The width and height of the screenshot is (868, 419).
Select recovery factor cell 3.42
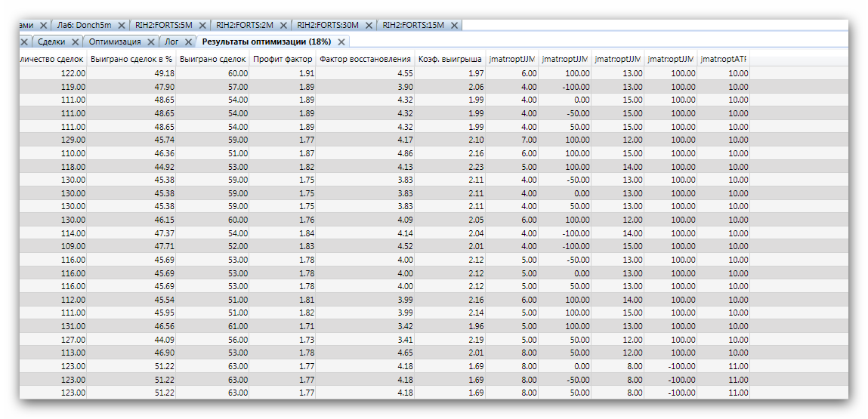[x=366, y=326]
